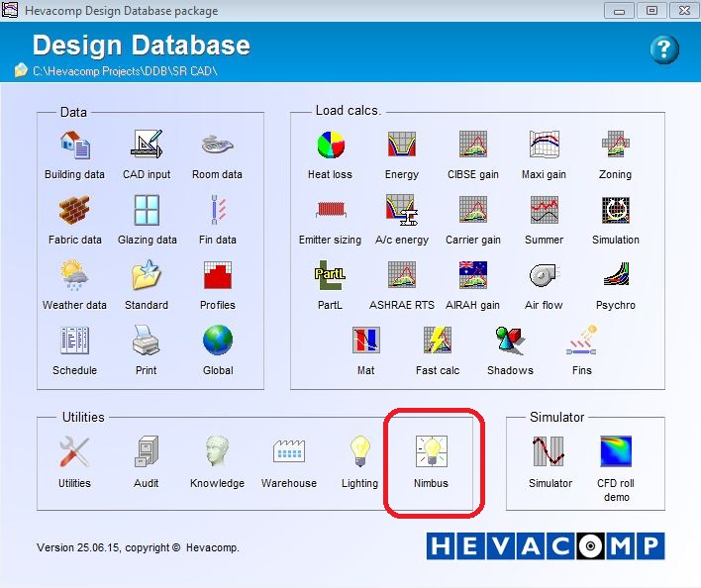Open the Simulation load calc
Screen dimensions: 701x588
616,210
